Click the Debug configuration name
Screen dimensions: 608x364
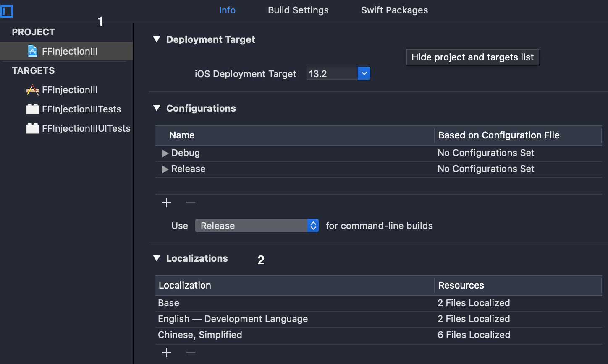coord(186,153)
